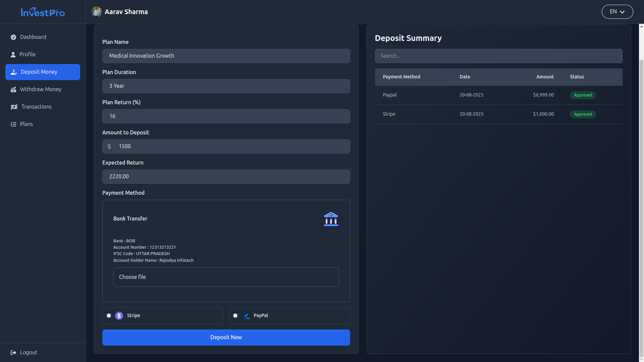Choose the Bank Transfer payment option
Viewport: 644px width, 362px height.
tap(130, 219)
